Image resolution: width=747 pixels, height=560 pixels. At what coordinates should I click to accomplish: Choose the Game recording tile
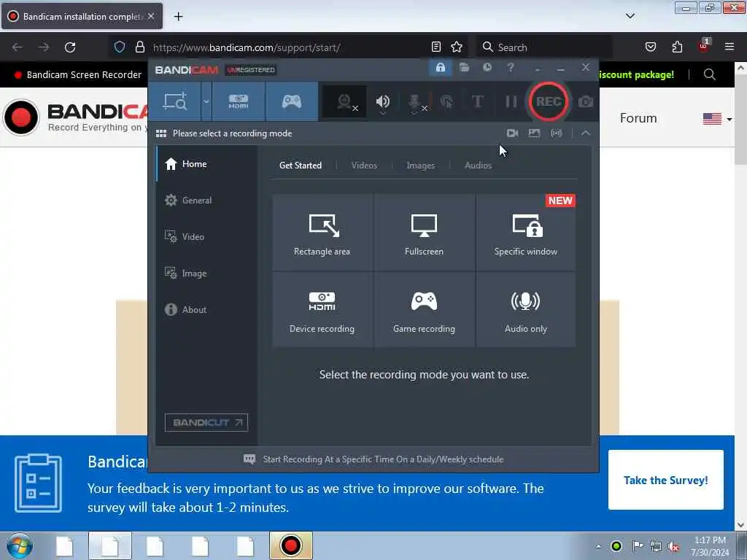coord(424,309)
